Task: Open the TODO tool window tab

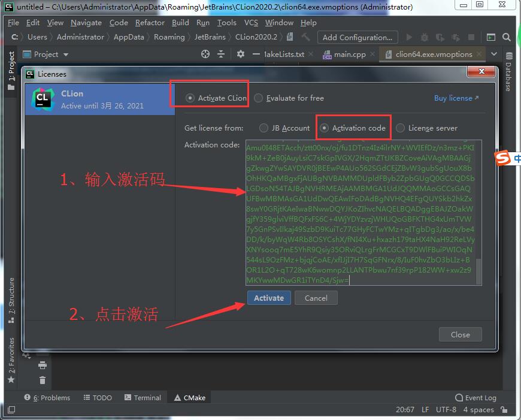Action: [x=98, y=397]
